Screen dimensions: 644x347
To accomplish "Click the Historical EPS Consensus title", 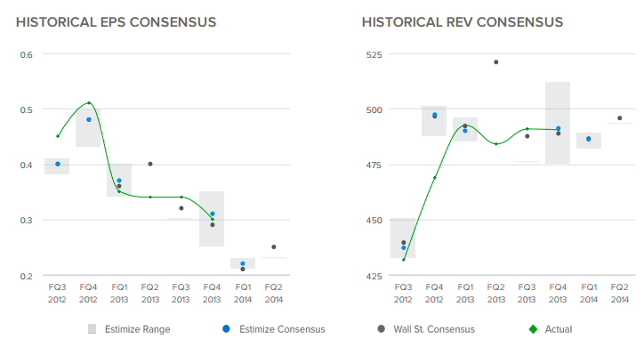I will (x=117, y=22).
